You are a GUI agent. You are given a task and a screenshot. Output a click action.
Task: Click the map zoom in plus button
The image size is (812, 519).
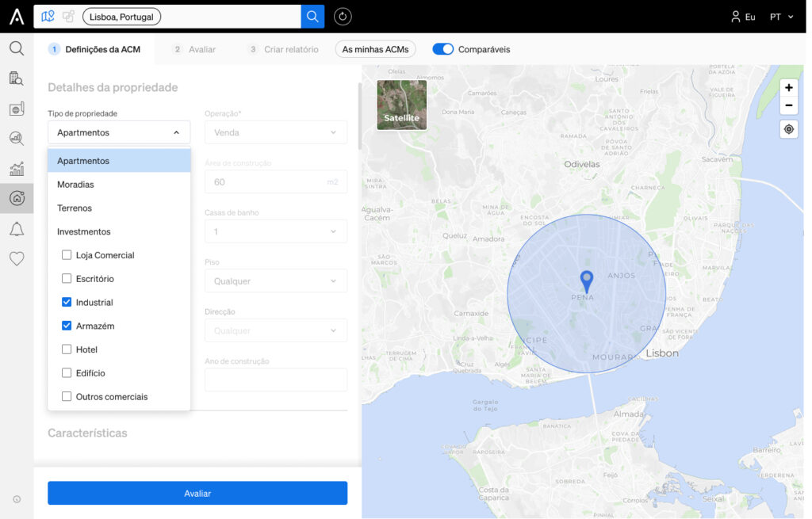788,87
